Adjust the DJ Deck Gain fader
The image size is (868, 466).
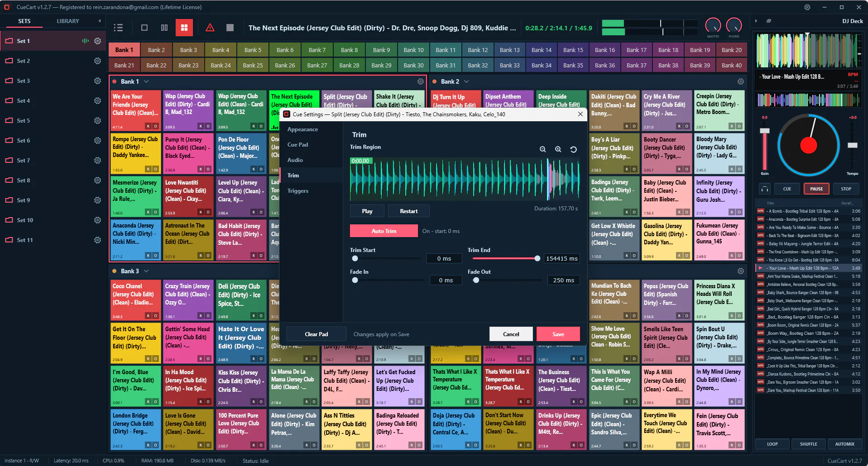point(765,131)
